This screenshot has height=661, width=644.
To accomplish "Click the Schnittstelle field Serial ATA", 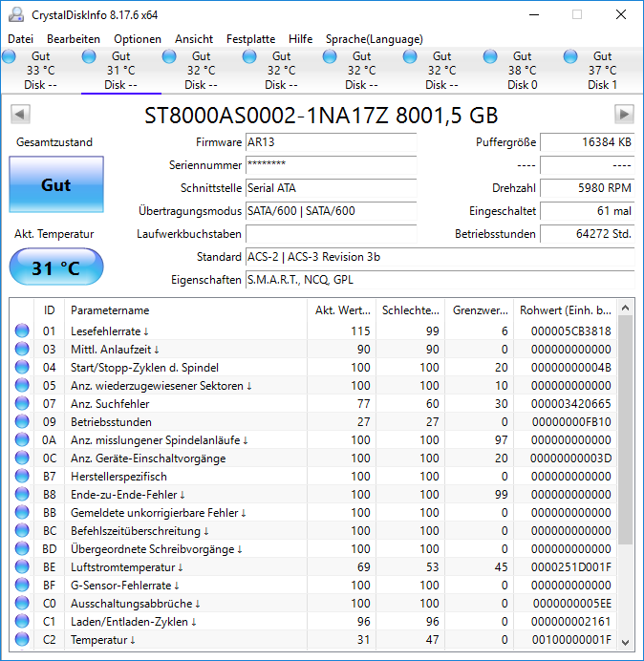I will pos(331,188).
